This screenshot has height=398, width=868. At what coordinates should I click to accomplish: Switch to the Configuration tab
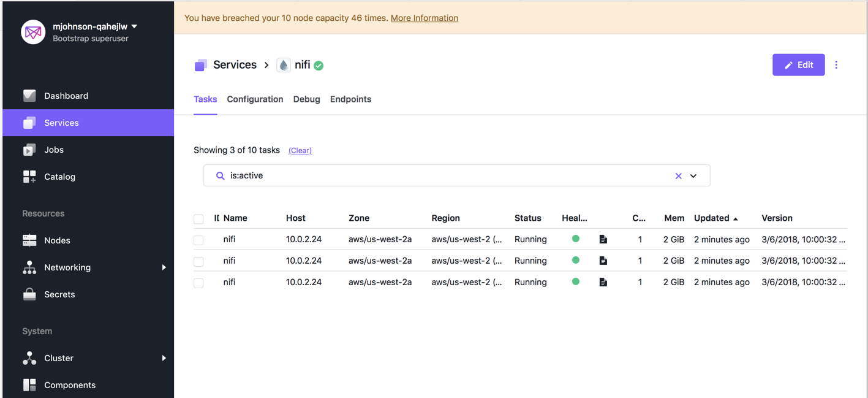click(x=255, y=99)
